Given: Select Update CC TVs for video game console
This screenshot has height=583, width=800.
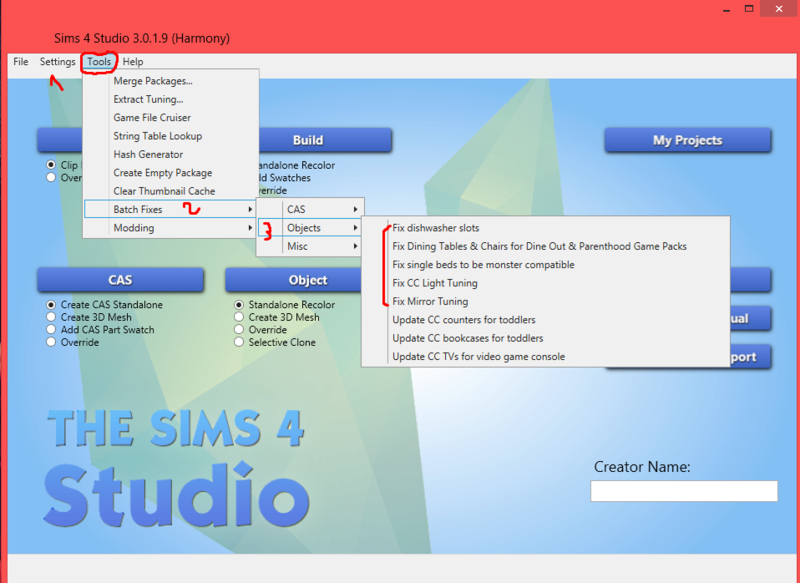Looking at the screenshot, I should tap(546, 356).
